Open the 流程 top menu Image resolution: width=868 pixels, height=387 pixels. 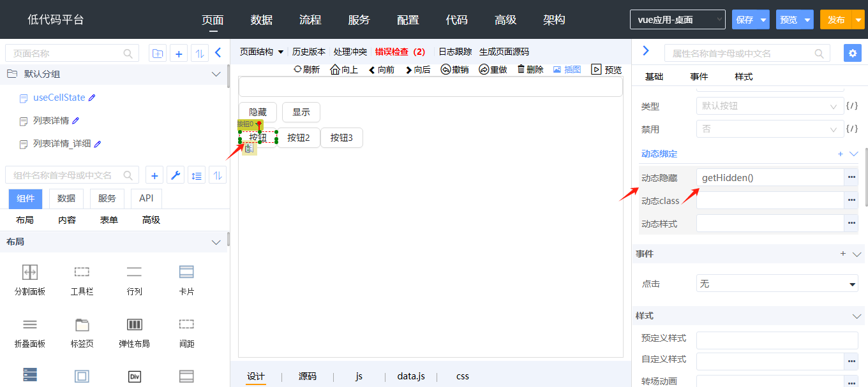coord(310,20)
